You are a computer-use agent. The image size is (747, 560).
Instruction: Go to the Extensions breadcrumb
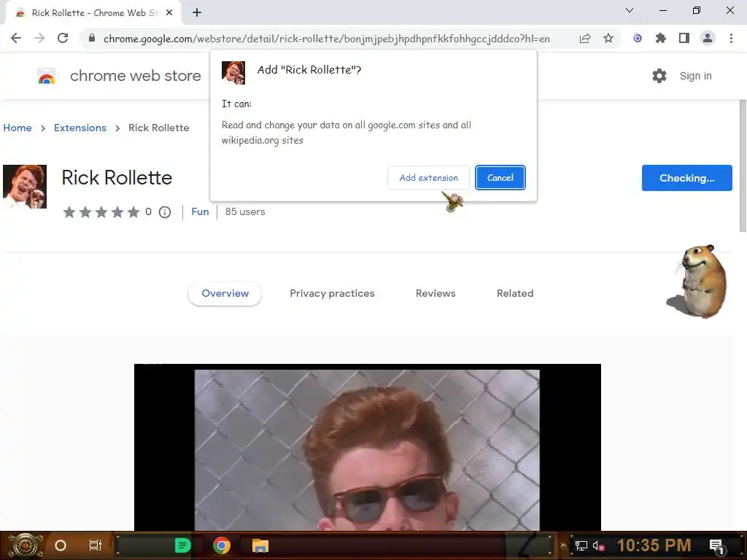coord(80,128)
